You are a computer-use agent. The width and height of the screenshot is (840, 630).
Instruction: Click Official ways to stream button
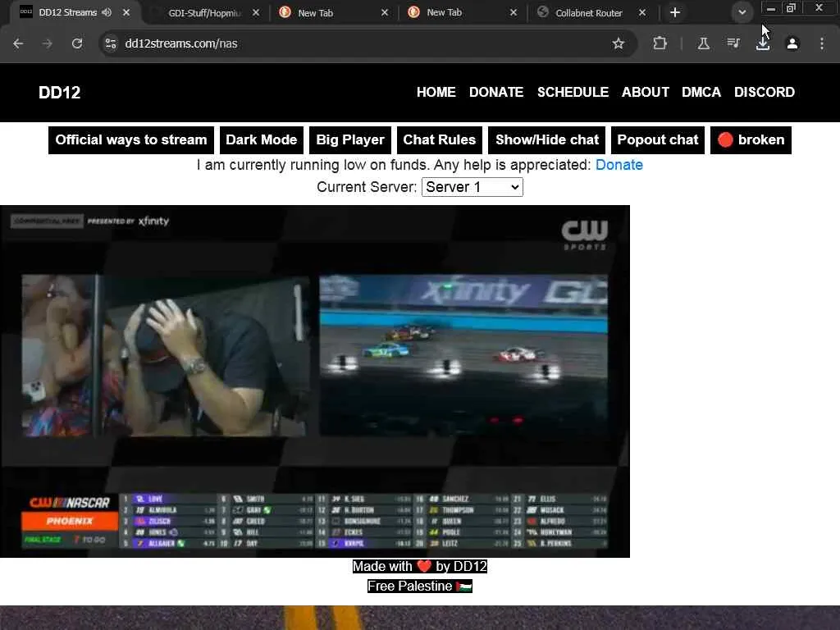[x=131, y=139]
